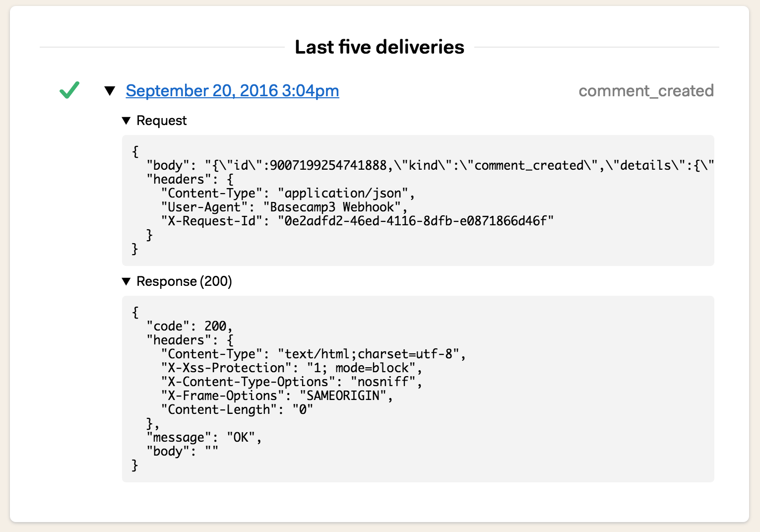Click the response code 200 line
Screen dimensions: 760x532
pyautogui.click(x=190, y=326)
